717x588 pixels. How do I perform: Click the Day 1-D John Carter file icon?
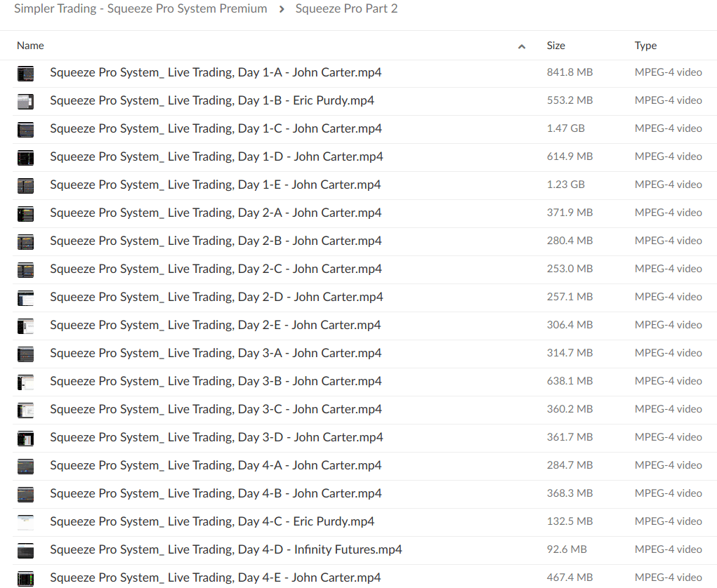(25, 157)
